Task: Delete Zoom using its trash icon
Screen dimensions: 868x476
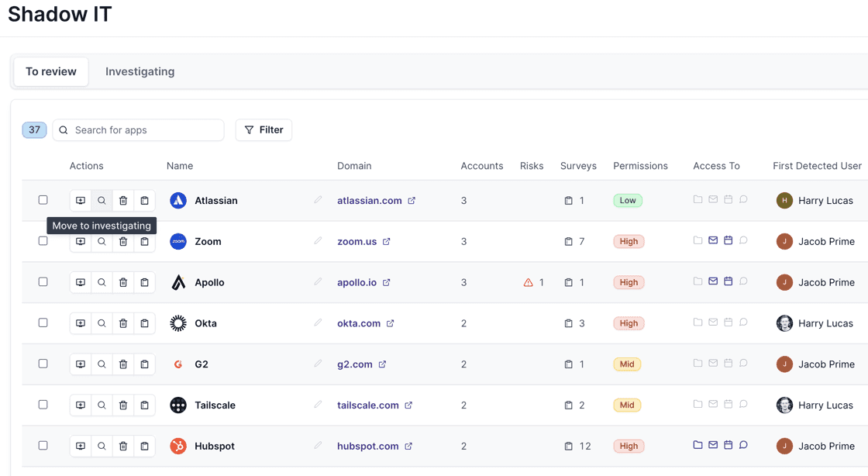Action: (123, 241)
